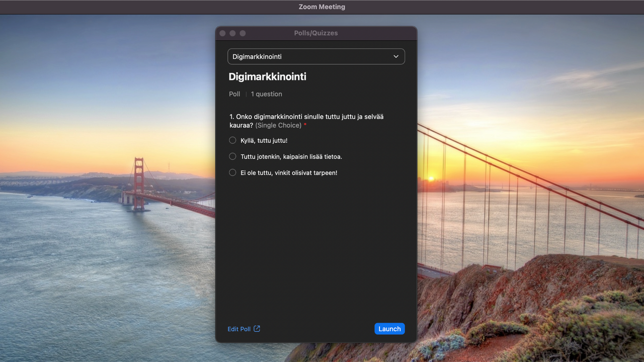Viewport: 644px width, 362px height.
Task: Click the zoom button of Polls/Quizzes window
Action: pos(243,33)
